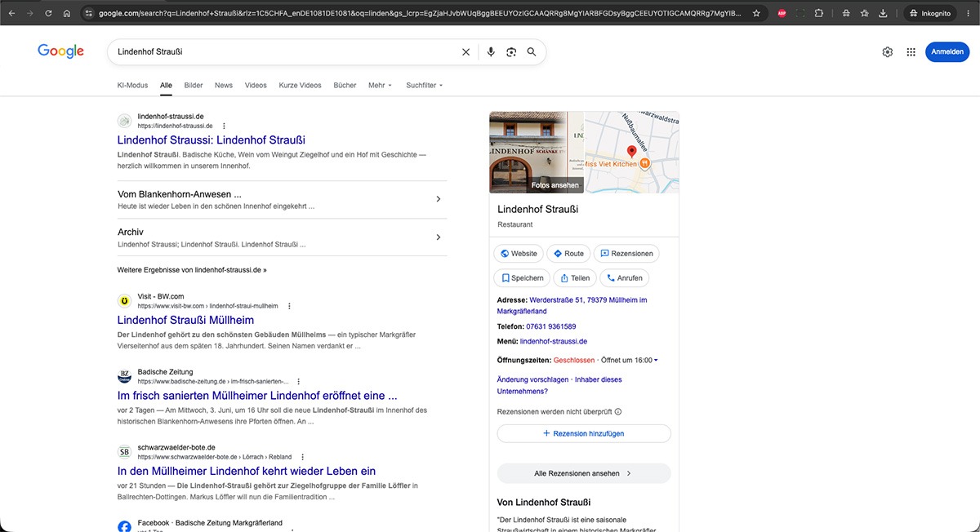Search by image with Lens icon
Viewport: 980px width, 532px height.
pos(511,52)
